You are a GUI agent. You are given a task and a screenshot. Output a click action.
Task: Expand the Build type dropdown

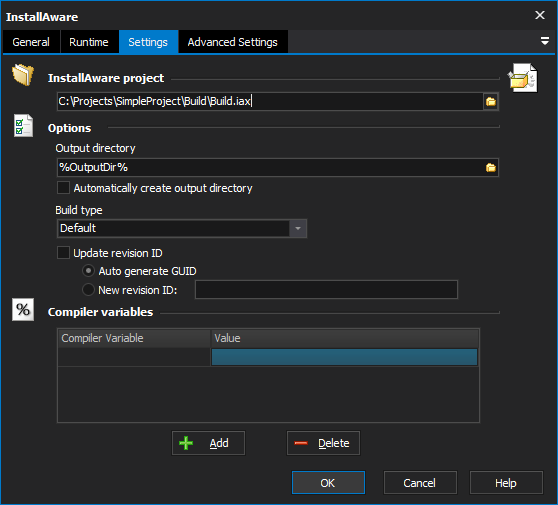click(x=298, y=228)
